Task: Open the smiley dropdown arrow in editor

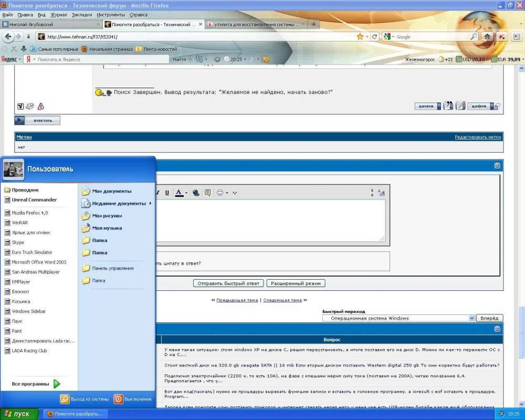Action: click(x=227, y=193)
